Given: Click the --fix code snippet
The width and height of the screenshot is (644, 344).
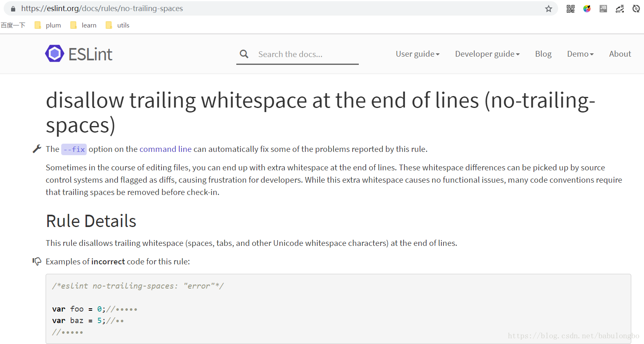Looking at the screenshot, I should [x=74, y=149].
